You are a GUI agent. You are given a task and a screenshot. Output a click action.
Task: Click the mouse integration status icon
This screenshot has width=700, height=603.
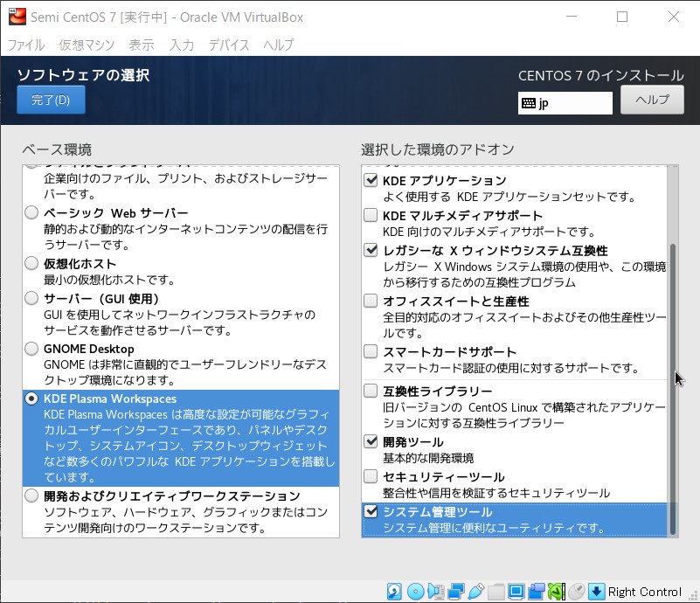coord(576,592)
